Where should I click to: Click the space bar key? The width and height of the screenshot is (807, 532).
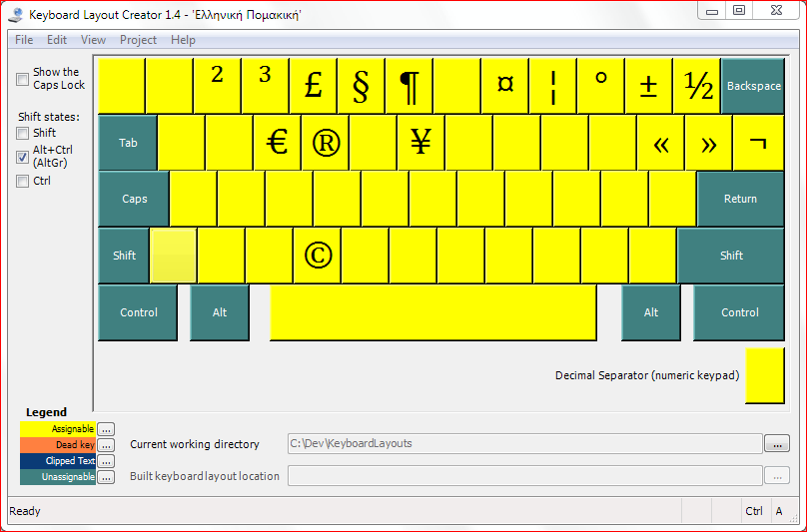433,312
